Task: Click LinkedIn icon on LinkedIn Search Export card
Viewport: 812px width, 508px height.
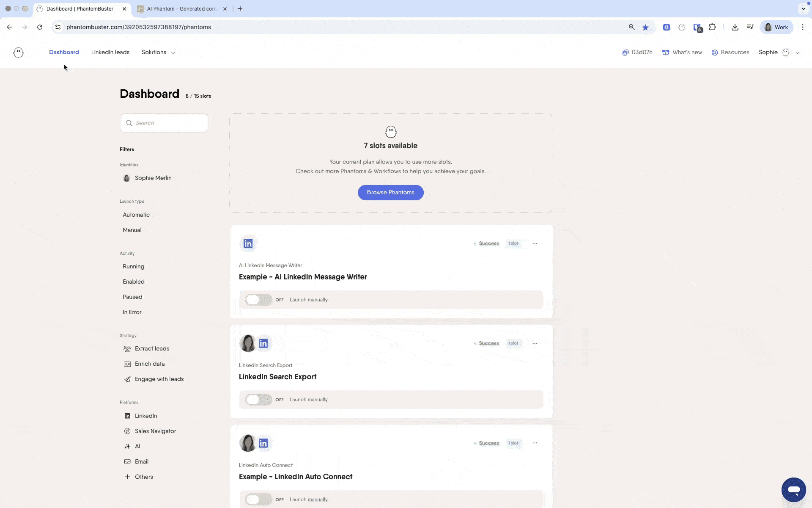Action: click(263, 343)
